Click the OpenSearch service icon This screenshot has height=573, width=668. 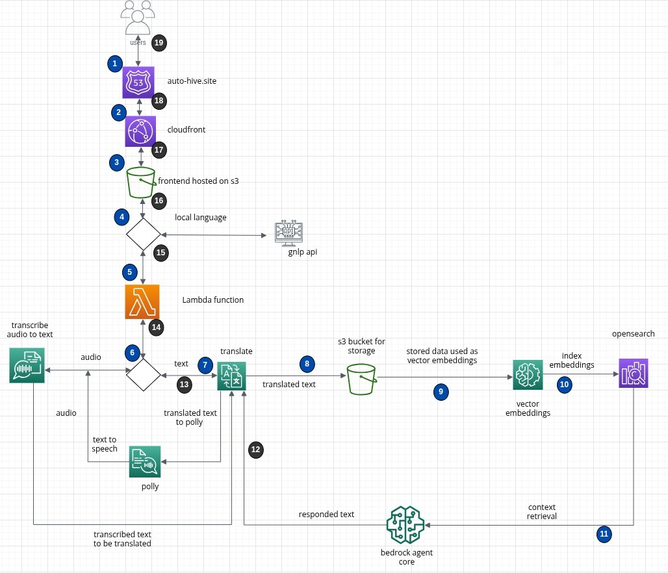point(633,373)
